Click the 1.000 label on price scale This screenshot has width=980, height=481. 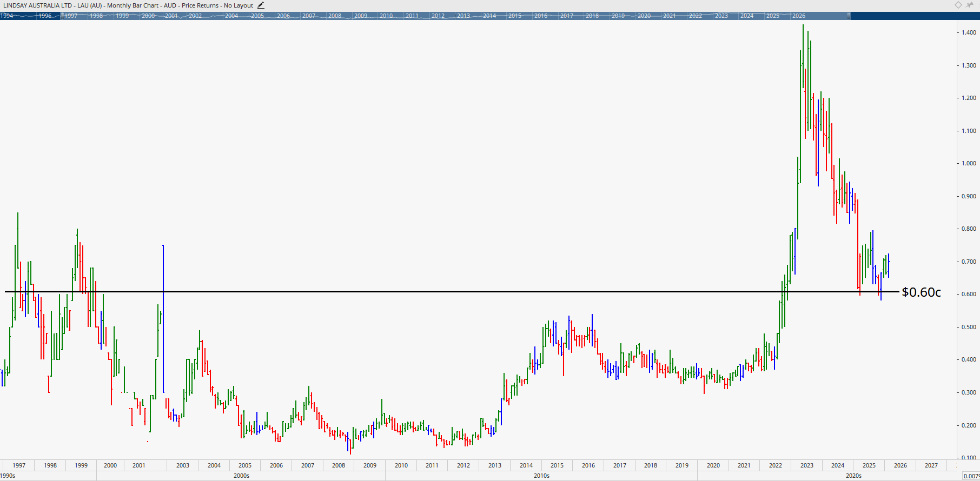969,163
